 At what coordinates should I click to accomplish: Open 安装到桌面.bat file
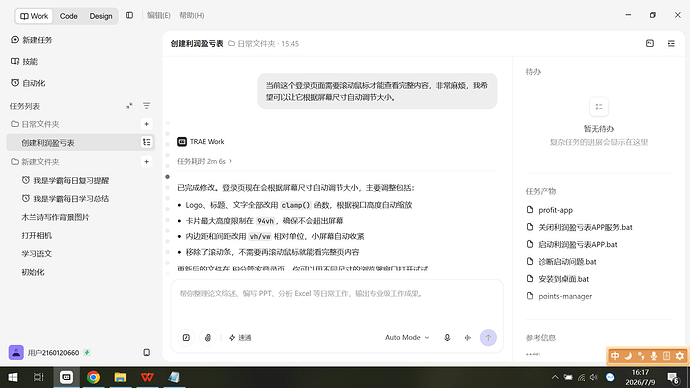(558, 279)
